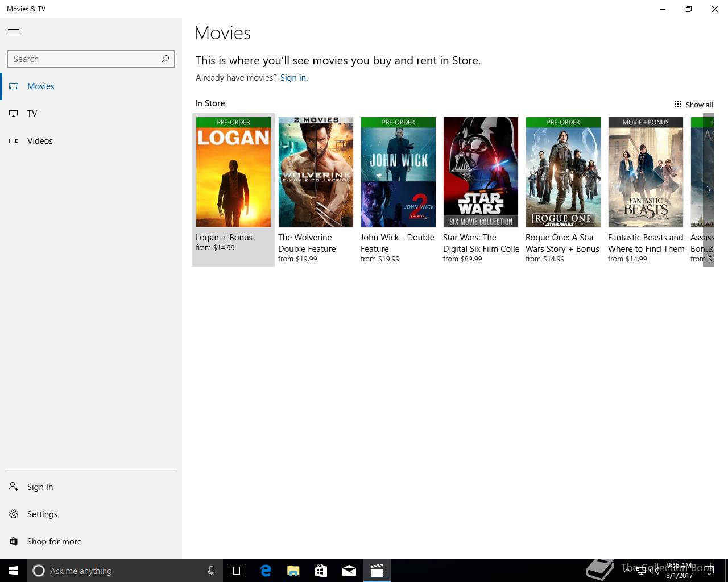Viewport: 728px width, 582px height.
Task: Click the volume speaker tray icon
Action: (x=655, y=571)
